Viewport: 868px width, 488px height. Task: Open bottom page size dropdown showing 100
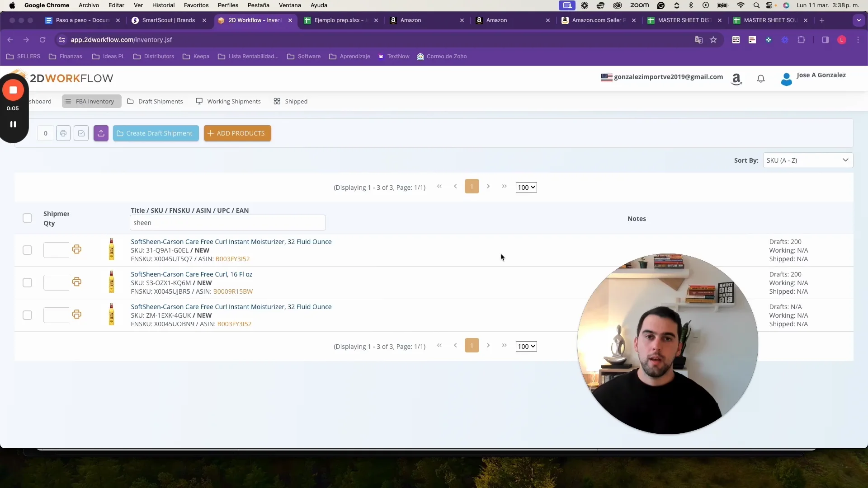point(526,347)
